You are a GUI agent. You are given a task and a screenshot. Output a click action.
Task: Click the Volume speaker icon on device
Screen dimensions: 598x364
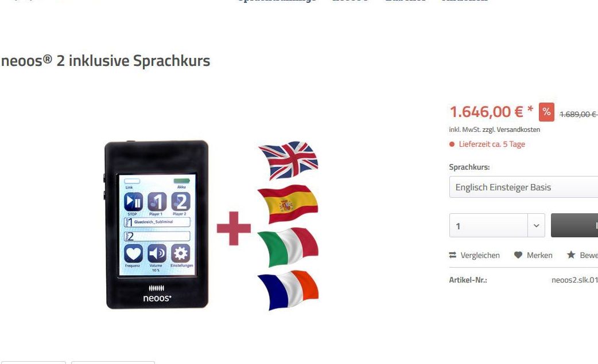click(x=157, y=253)
